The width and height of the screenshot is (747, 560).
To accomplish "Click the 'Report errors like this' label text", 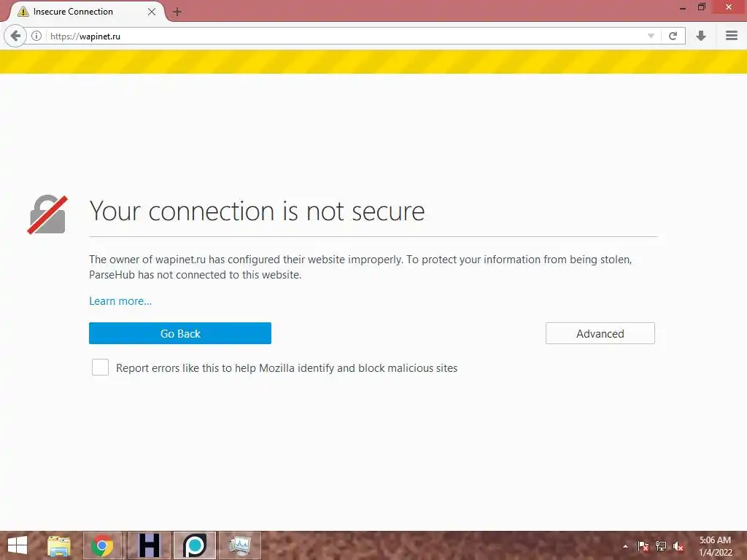I will tap(287, 368).
